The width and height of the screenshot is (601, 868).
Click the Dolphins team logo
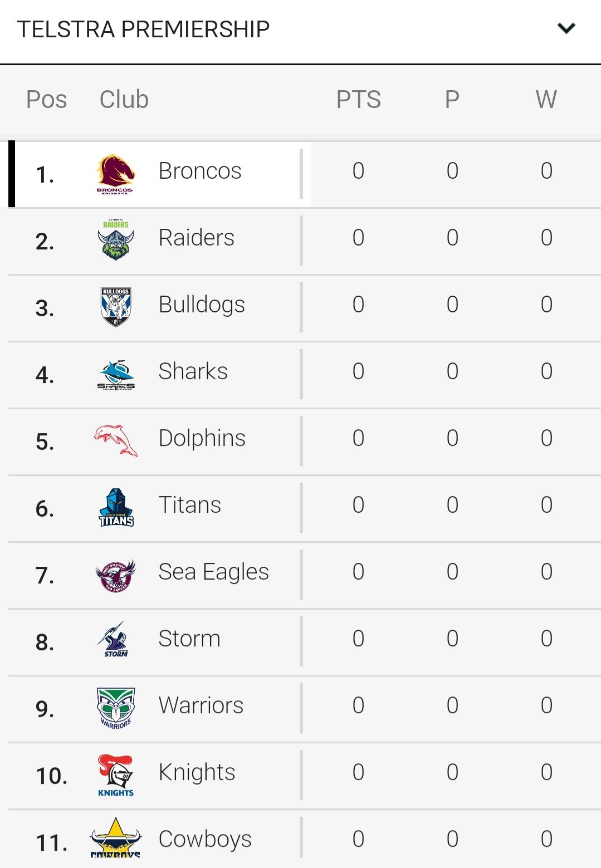tap(116, 440)
